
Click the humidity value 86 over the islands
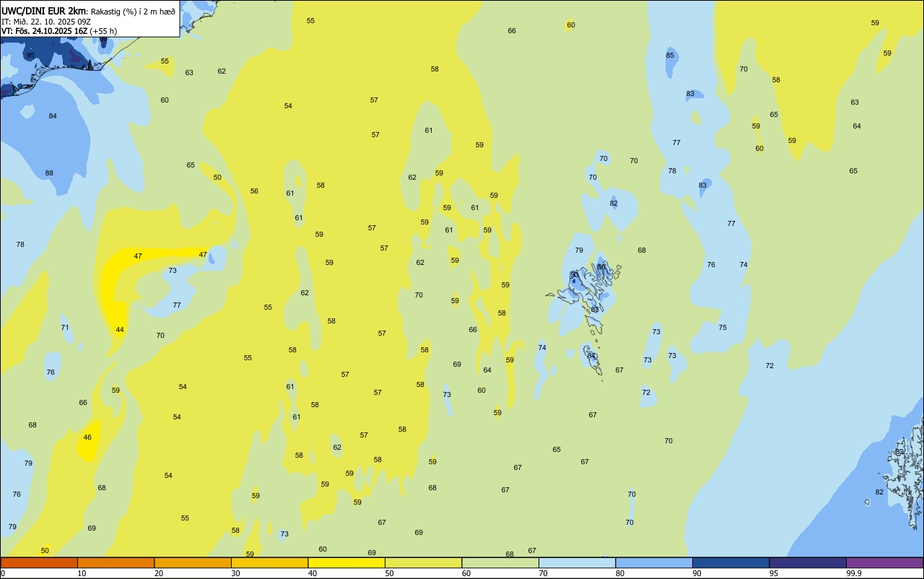point(601,267)
